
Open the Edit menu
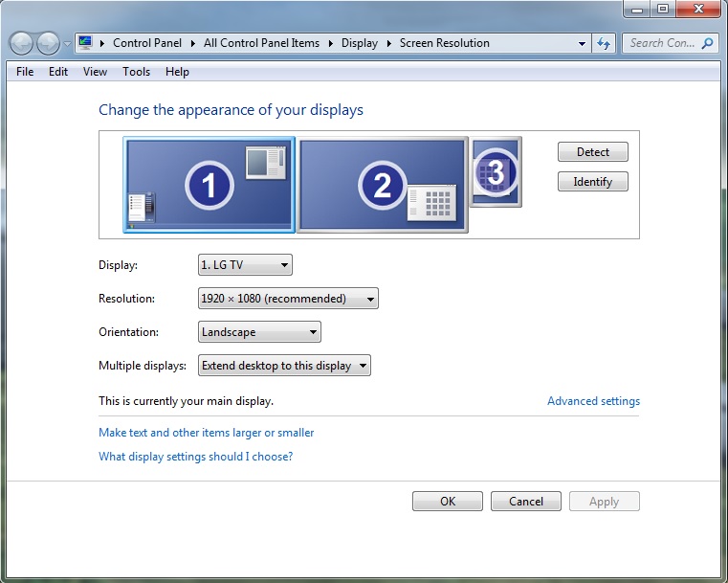coord(58,72)
